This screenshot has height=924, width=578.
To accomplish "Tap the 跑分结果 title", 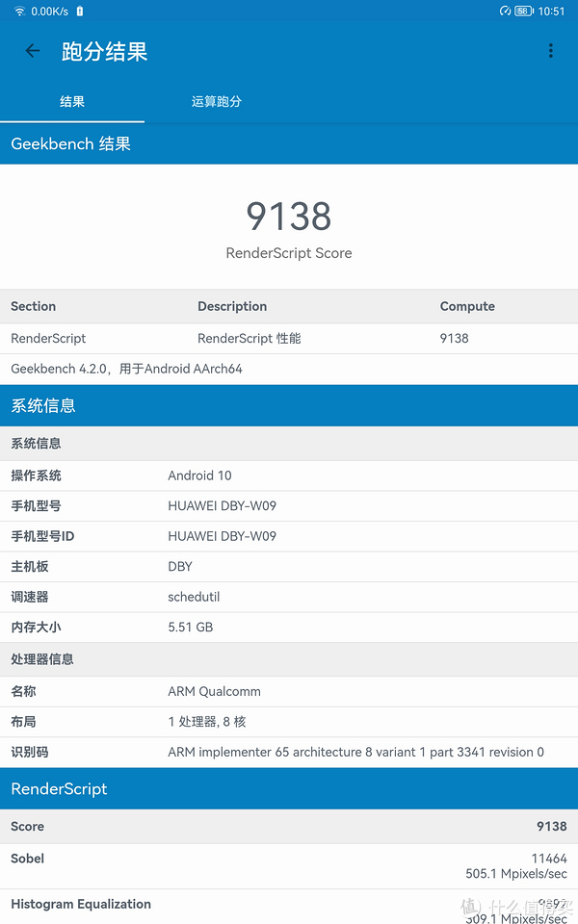I will click(x=104, y=52).
